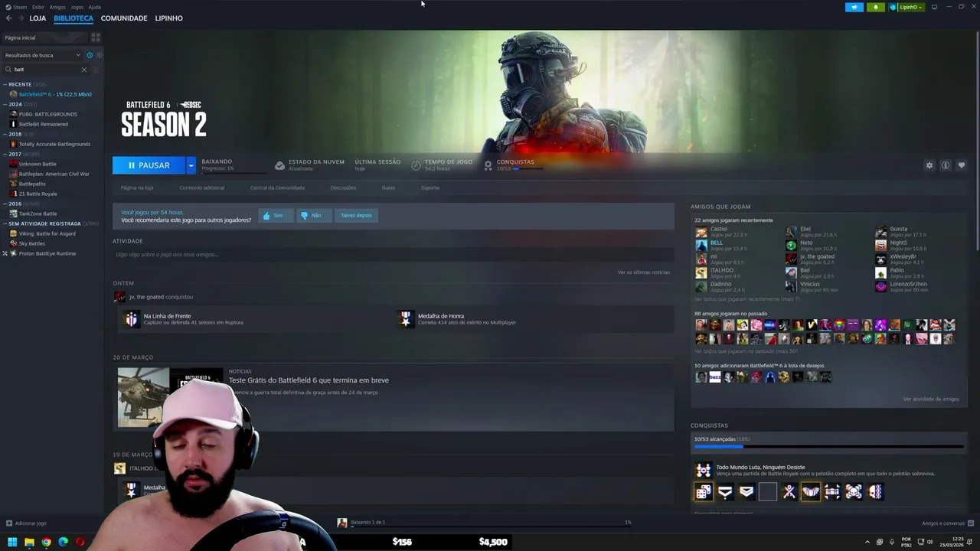The height and width of the screenshot is (551, 980).
Task: Open dropdown arrow next to PAUSAR
Action: 191,165
